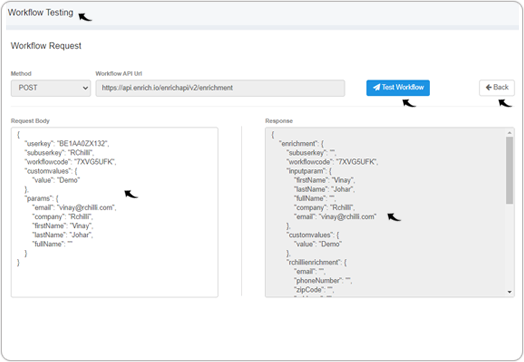The height and width of the screenshot is (362, 524).
Task: Click the email value in Request Body params
Action: click(86, 208)
